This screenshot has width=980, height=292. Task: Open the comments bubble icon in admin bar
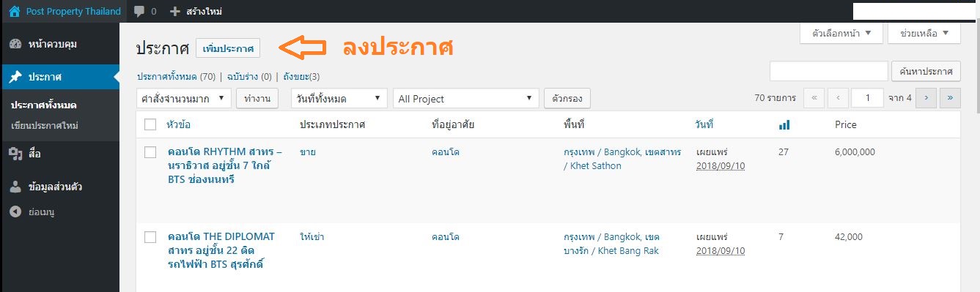(x=140, y=11)
